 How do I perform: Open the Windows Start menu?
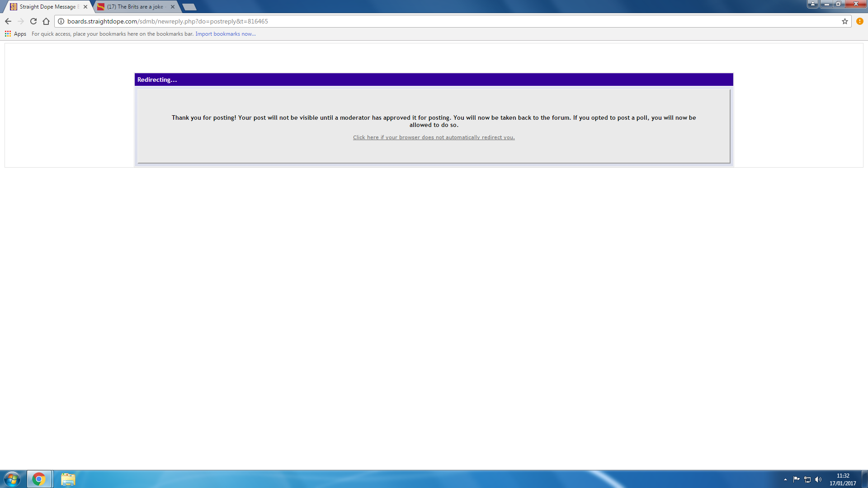[12, 479]
